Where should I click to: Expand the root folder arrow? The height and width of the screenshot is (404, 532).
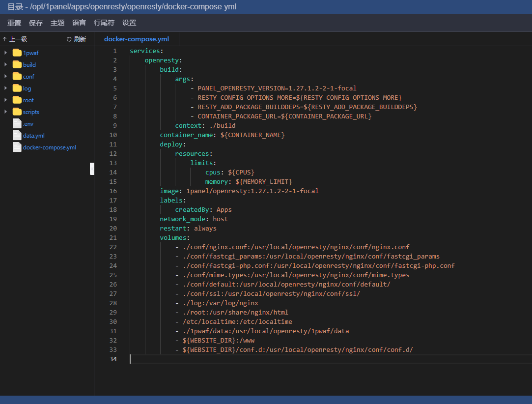pyautogui.click(x=5, y=100)
